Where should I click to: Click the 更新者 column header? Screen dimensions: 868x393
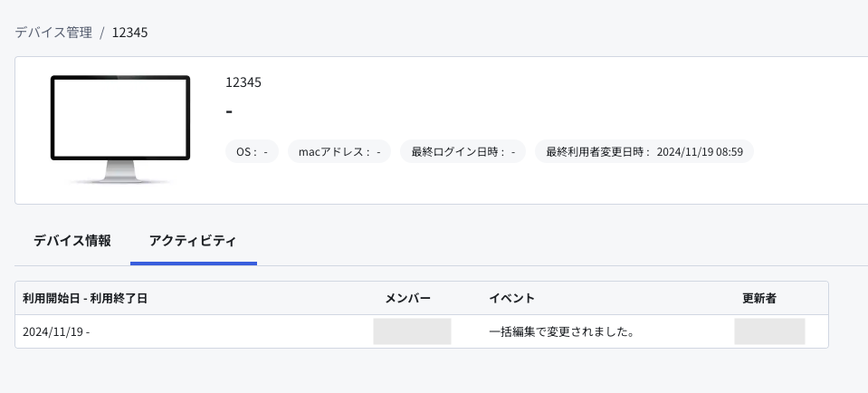click(759, 298)
